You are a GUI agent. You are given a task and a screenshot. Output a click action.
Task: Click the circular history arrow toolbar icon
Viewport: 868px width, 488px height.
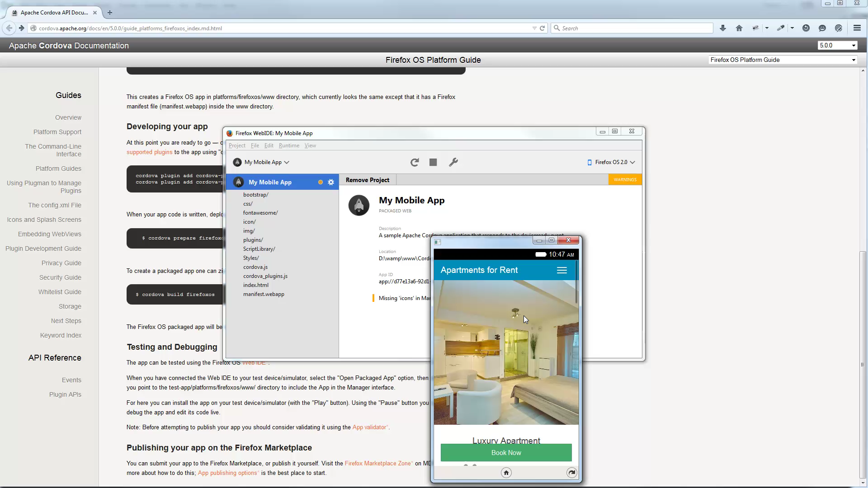pyautogui.click(x=806, y=28)
